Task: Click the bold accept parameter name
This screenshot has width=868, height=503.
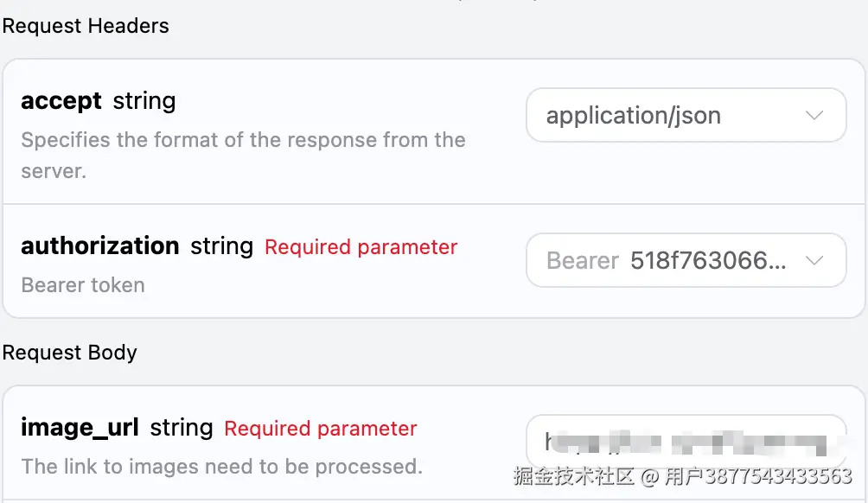Action: point(61,101)
